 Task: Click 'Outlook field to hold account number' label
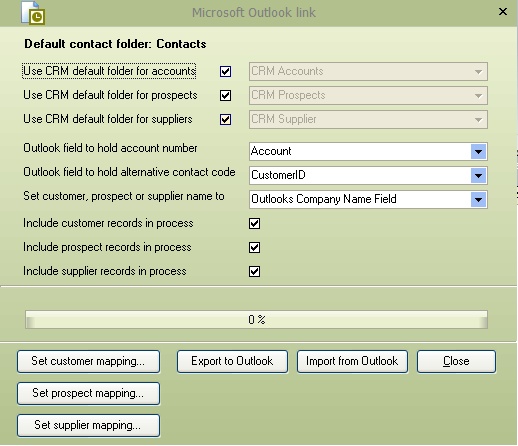pos(110,148)
